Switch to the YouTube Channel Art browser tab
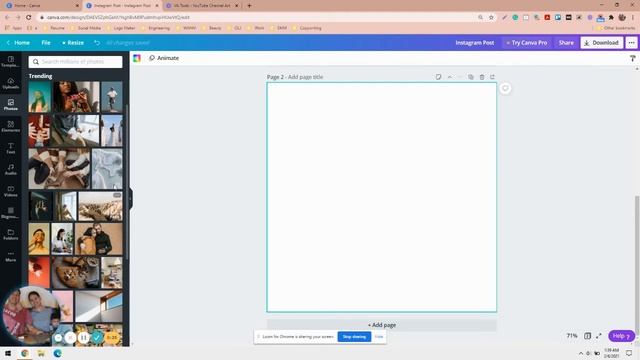This screenshot has height=360, width=640. pyautogui.click(x=202, y=6)
